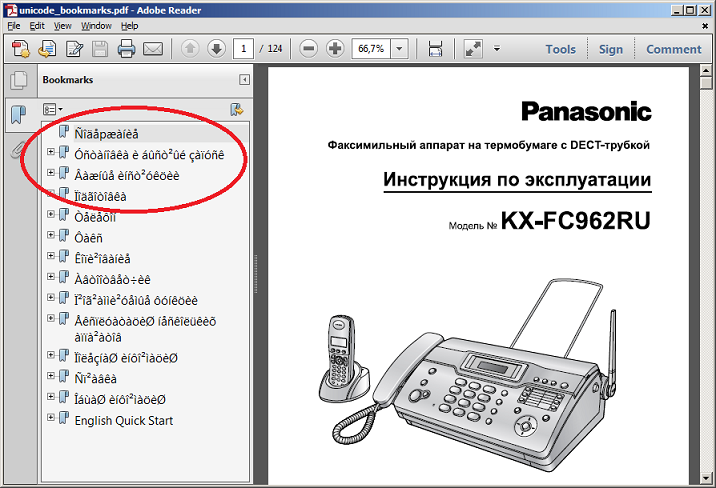Go to previous page with up arrow
Image resolution: width=716 pixels, height=488 pixels.
[190, 49]
